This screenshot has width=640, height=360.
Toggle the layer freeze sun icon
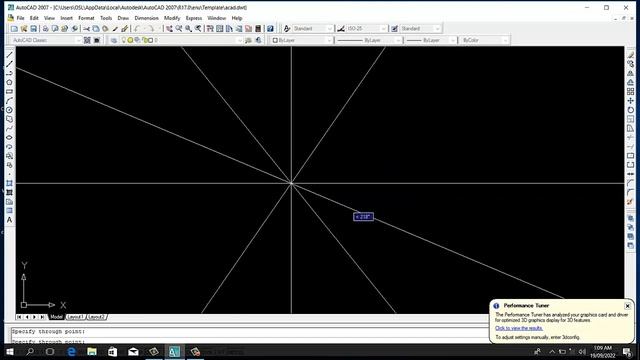(x=130, y=40)
